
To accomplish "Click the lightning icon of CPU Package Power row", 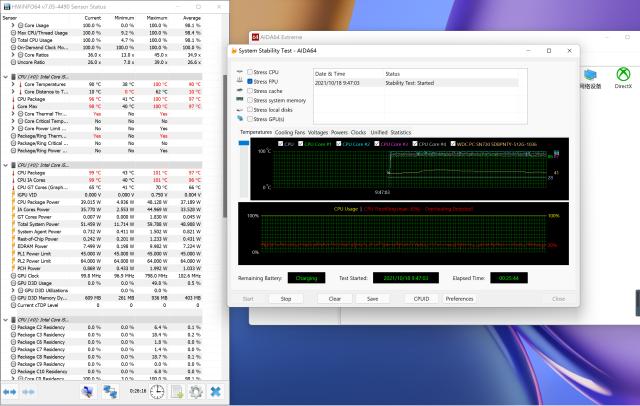I will click(x=13, y=202).
